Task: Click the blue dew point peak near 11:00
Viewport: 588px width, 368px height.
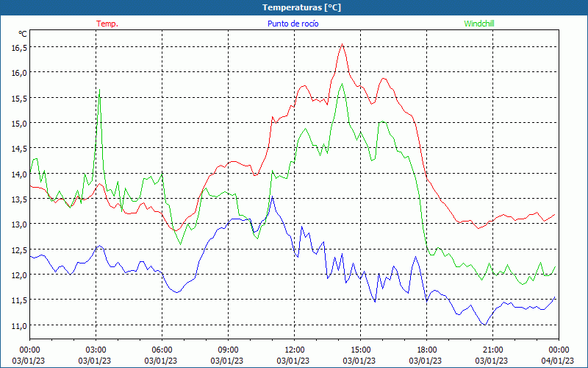Action: (272, 197)
